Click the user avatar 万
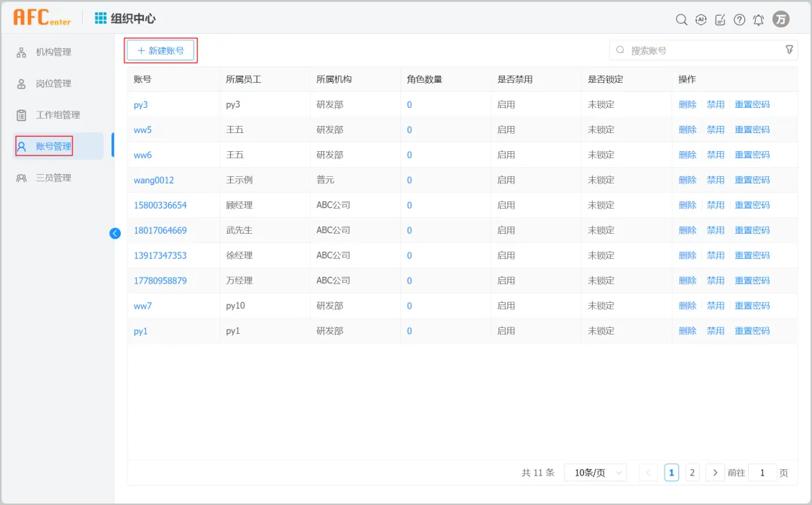The image size is (812, 505). point(780,19)
